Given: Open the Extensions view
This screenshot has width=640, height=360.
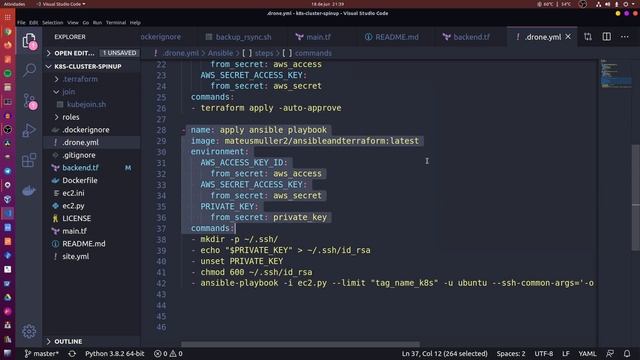Looking at the screenshot, I should (x=29, y=160).
